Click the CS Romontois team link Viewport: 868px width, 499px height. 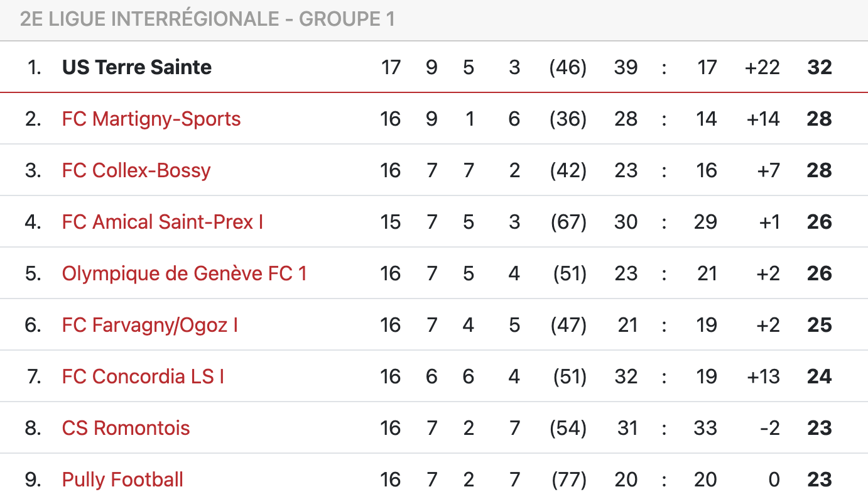tap(126, 428)
